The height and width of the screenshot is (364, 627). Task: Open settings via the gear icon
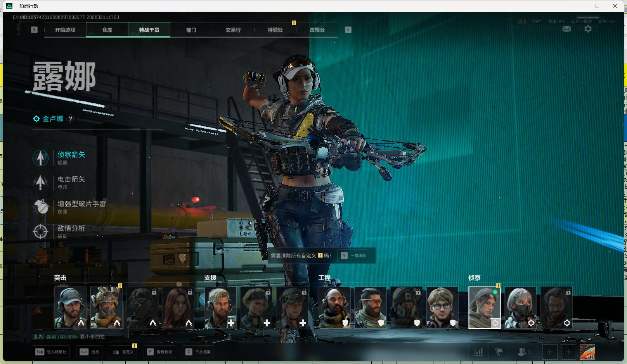(x=588, y=29)
